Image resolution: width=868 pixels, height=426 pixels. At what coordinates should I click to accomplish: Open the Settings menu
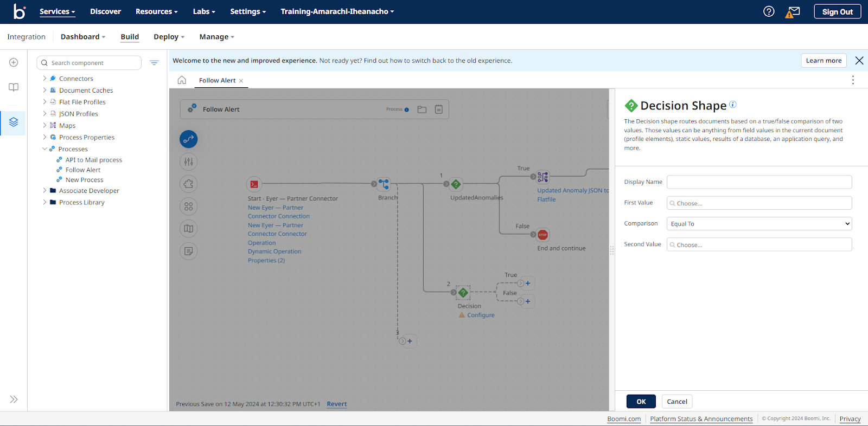248,11
